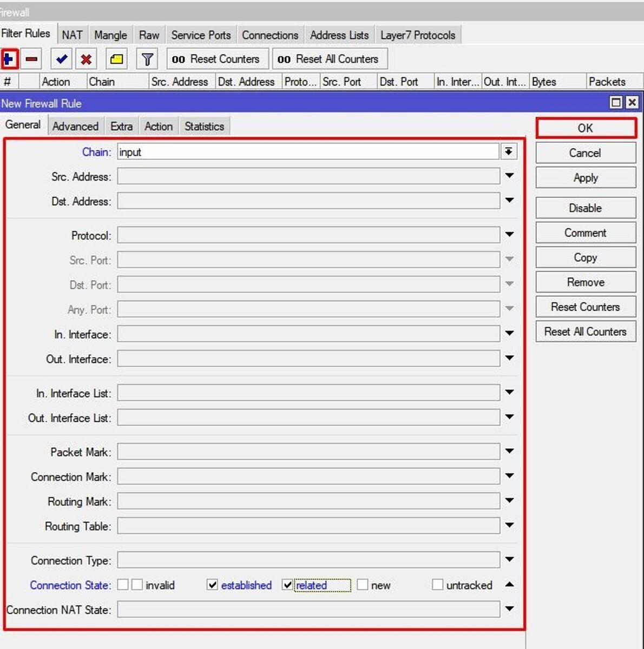
Task: Uncheck the established connection state
Action: 212,585
